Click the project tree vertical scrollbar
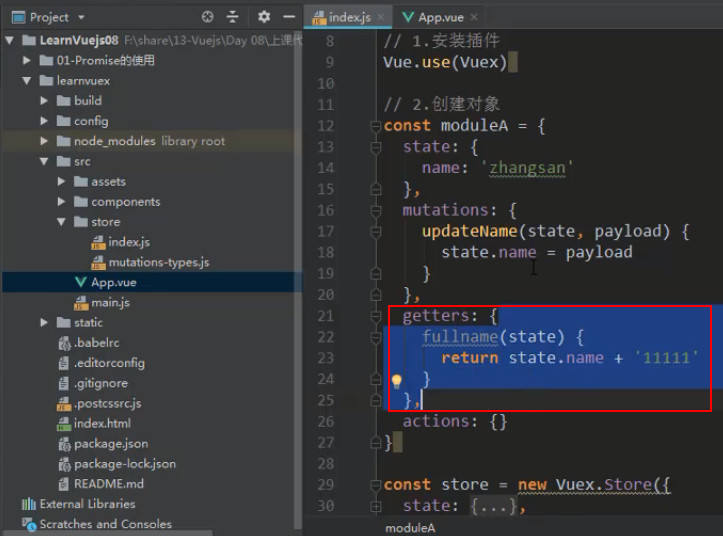Viewport: 723px width, 536px height. point(298,277)
